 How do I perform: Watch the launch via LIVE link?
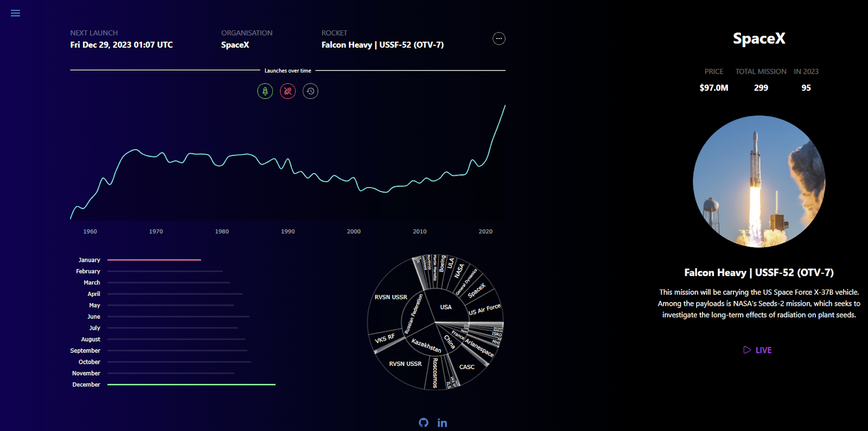(758, 350)
